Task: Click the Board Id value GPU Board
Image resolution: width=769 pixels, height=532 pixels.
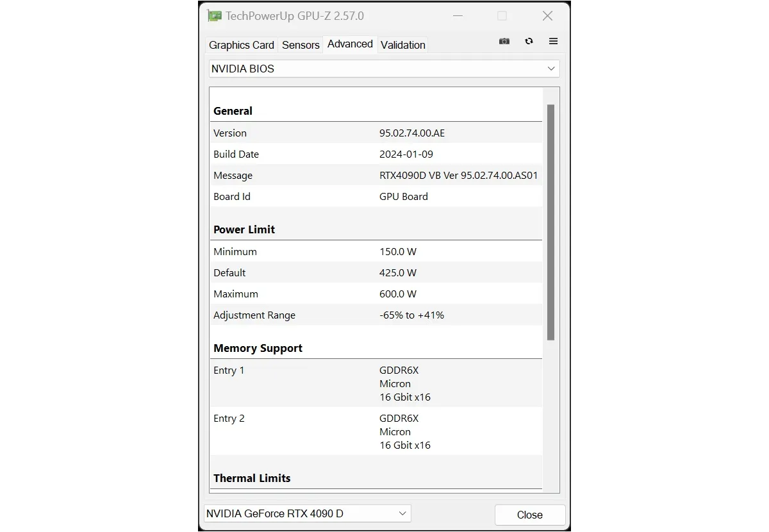Action: coord(404,197)
